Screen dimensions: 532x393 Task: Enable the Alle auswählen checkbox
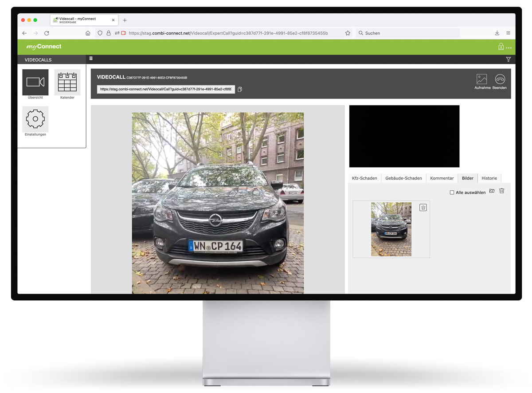452,192
